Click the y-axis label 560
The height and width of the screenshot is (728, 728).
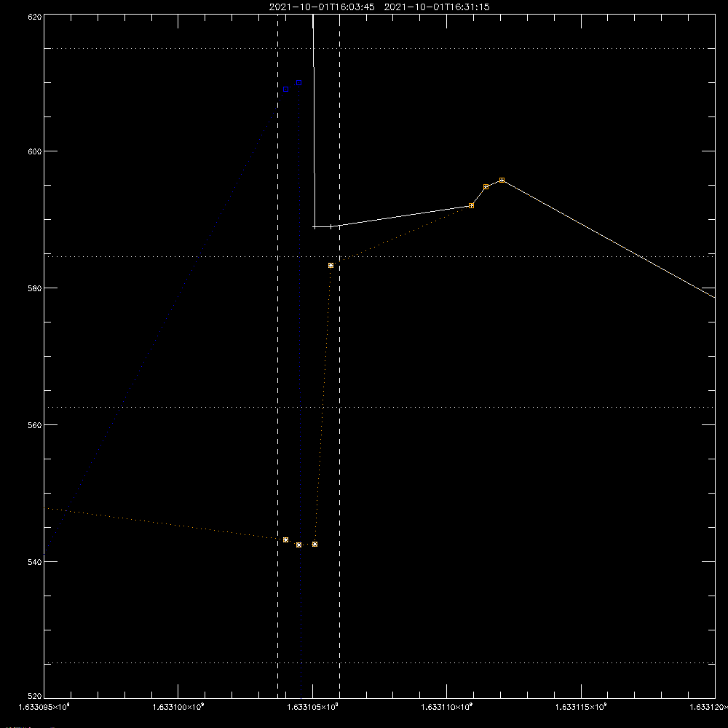point(35,425)
